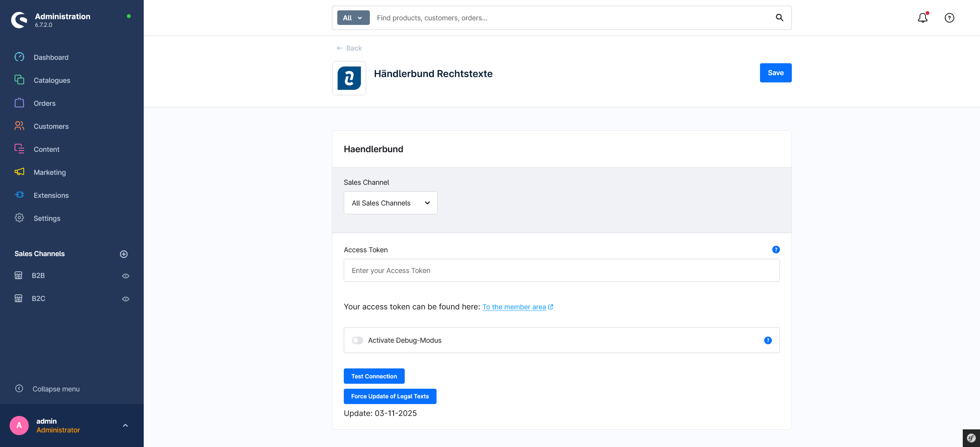This screenshot has height=447, width=980.
Task: Open the notifications bell icon
Action: 923,18
